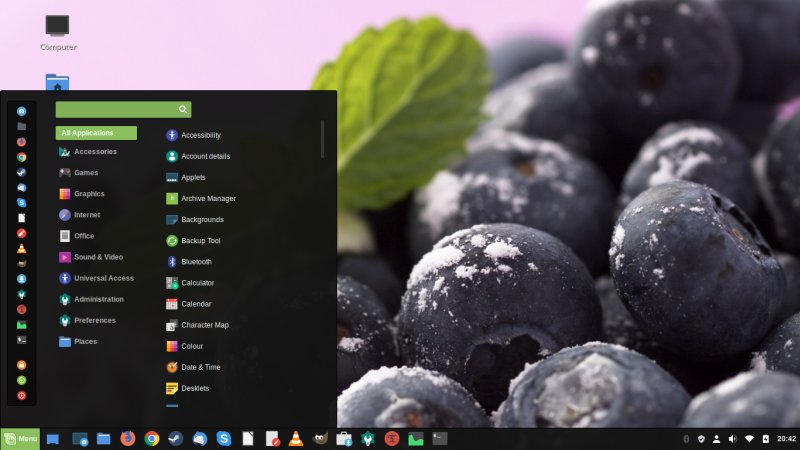Click the magnifier icon in search box

(183, 109)
